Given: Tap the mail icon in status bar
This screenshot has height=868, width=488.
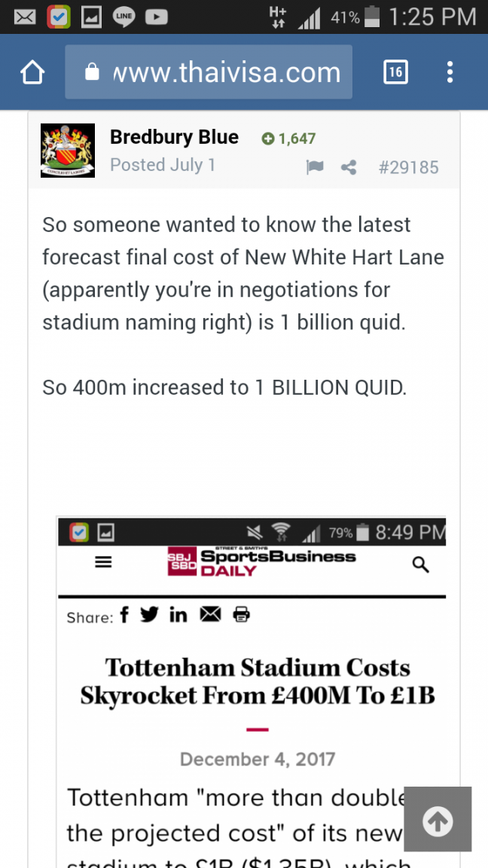Looking at the screenshot, I should [x=25, y=17].
